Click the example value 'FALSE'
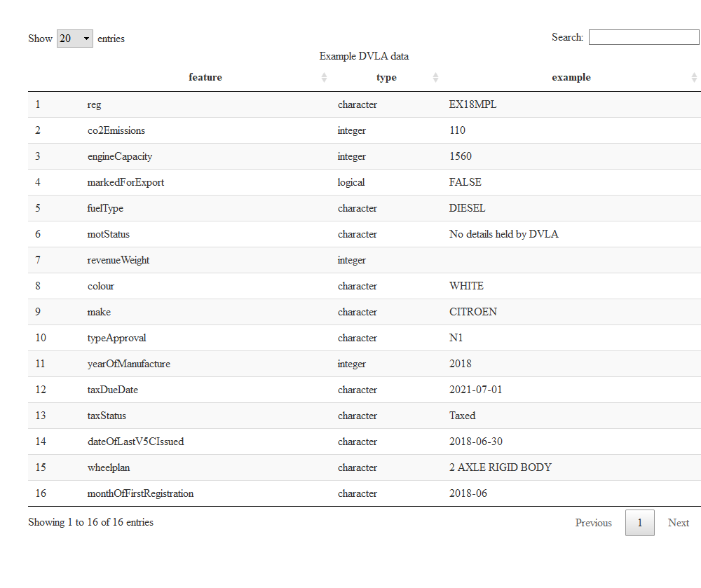 click(x=465, y=182)
